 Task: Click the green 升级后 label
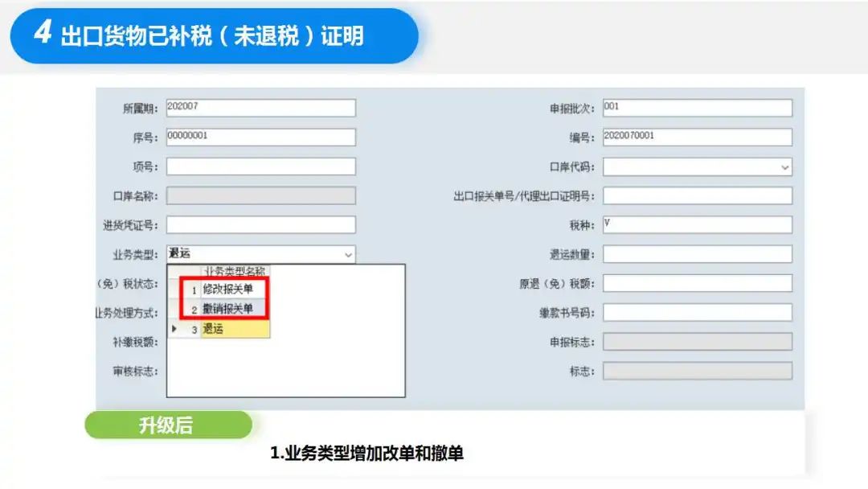tap(168, 425)
